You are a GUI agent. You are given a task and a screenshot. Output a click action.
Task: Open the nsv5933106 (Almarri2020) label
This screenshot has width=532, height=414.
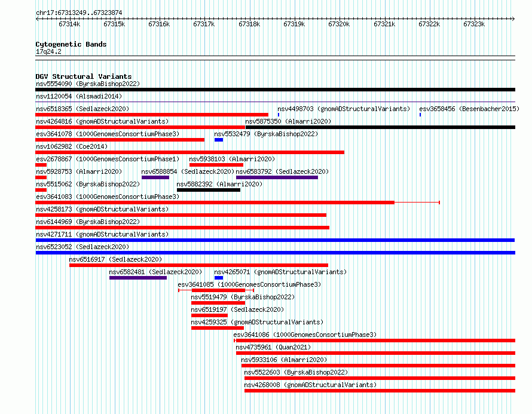coord(284,360)
